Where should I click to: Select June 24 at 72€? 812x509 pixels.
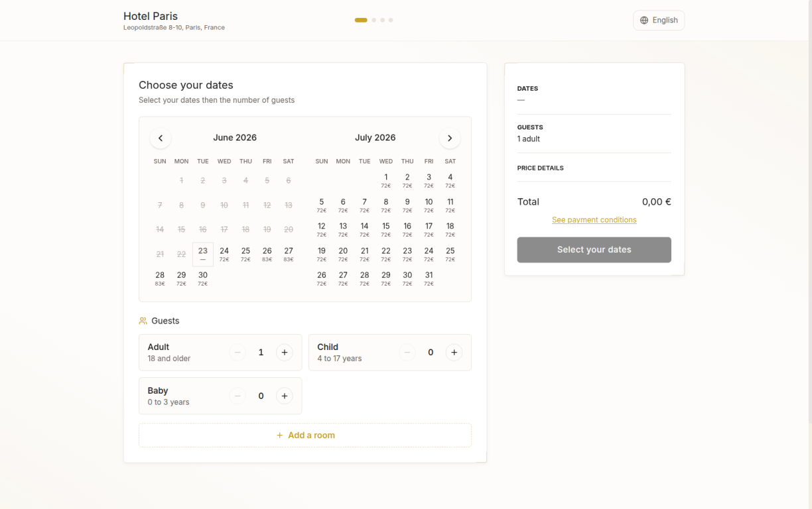click(224, 254)
